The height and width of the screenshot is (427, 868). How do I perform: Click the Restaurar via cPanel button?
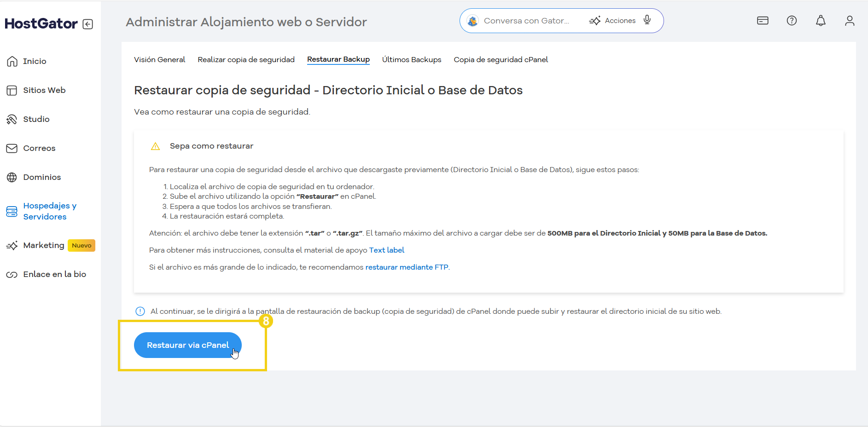(187, 345)
